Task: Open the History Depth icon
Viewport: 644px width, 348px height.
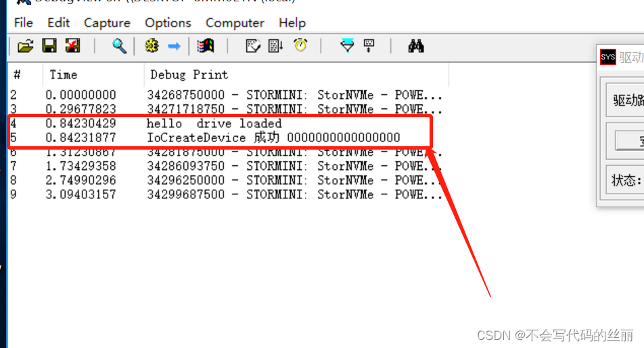Action: pos(369,45)
